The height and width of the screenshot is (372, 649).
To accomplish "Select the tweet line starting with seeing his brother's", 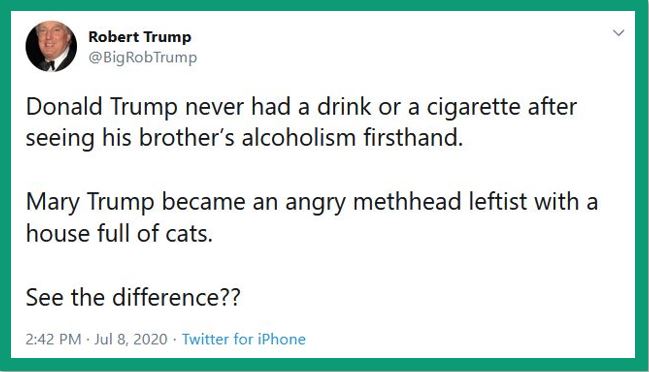I will (244, 138).
